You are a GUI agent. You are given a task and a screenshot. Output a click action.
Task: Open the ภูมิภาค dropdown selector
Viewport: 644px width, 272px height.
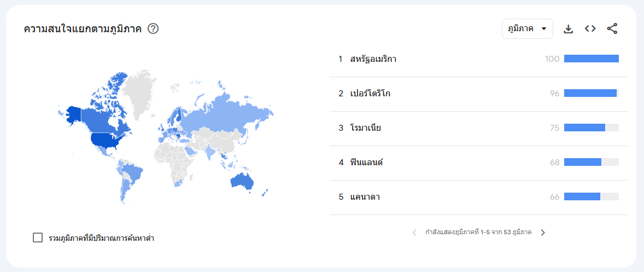528,29
